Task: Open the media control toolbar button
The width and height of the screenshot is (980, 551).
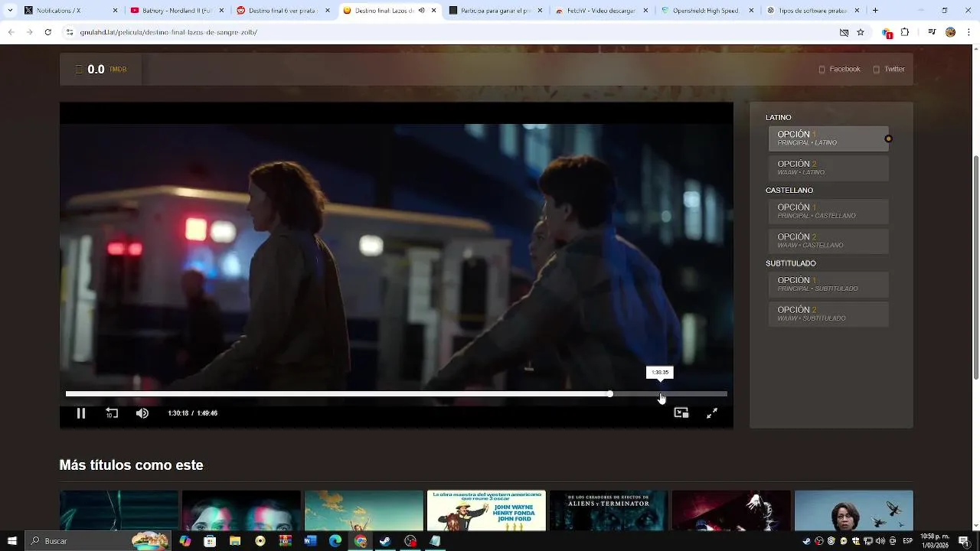Action: pos(932,32)
